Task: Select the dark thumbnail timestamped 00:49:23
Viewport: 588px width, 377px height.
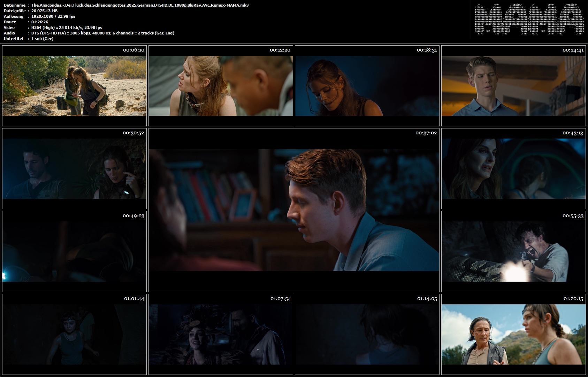Action: [x=74, y=251]
